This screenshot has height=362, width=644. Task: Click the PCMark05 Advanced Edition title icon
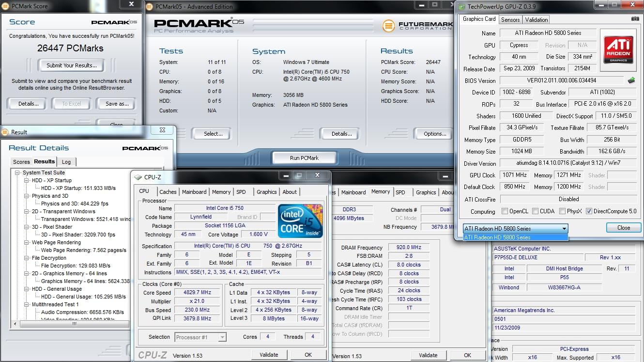click(x=150, y=7)
